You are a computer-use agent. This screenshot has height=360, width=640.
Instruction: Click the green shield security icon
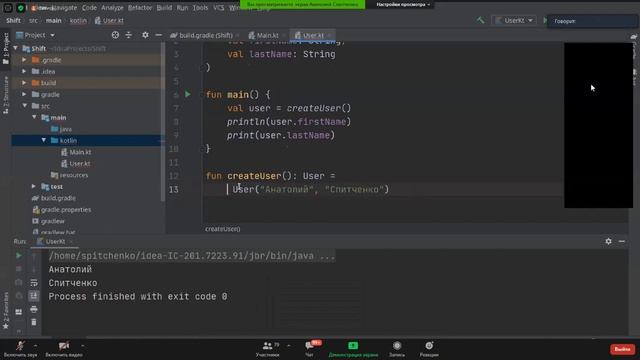pos(21,8)
